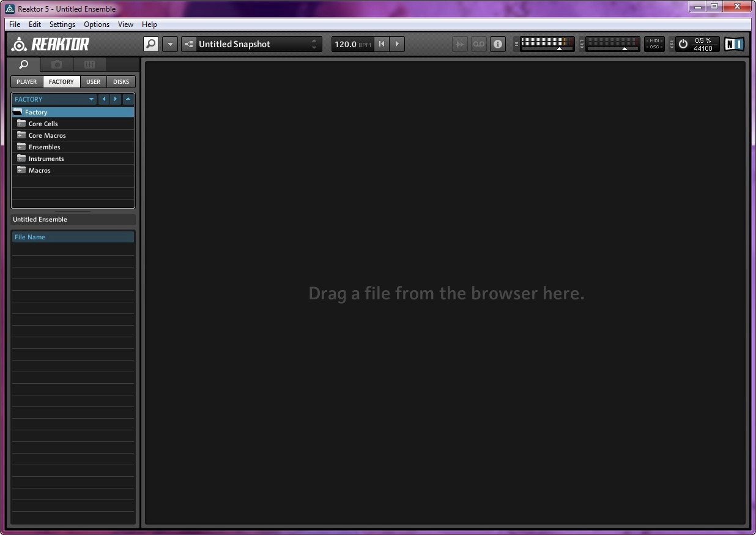Open the View menu
Viewport: 756px width, 535px height.
click(125, 24)
